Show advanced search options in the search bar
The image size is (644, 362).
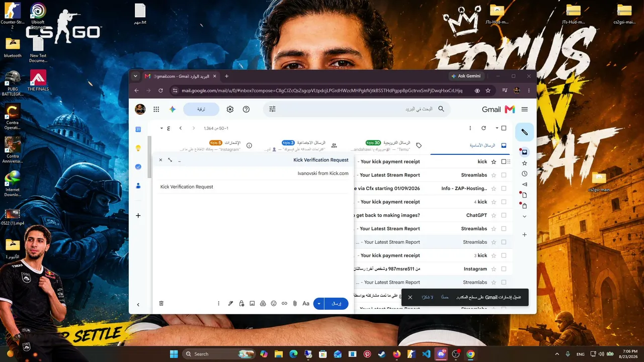pos(272,109)
